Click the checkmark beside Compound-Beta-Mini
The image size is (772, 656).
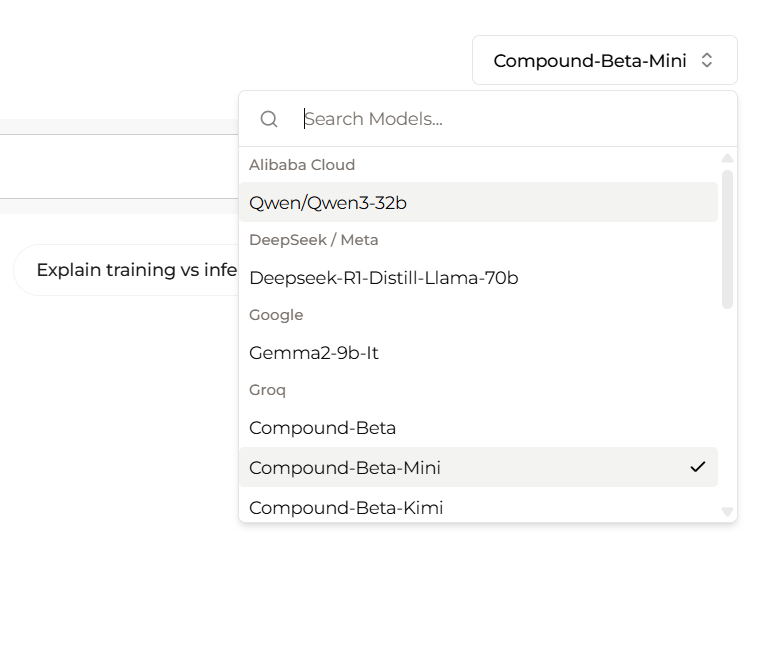tap(698, 467)
